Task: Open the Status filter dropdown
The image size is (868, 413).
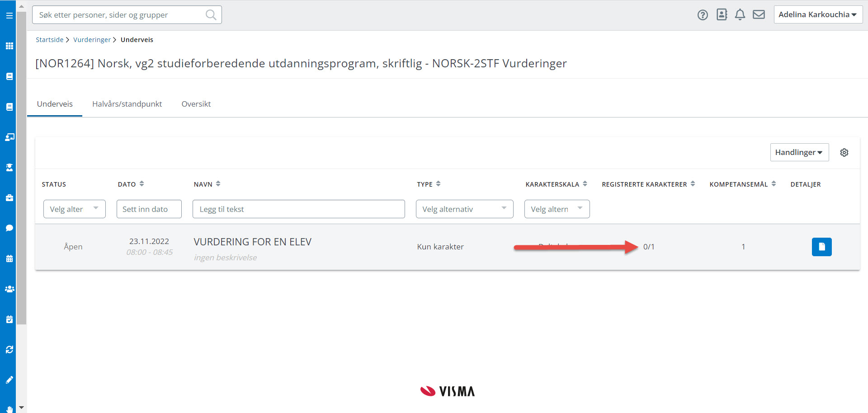Action: (x=74, y=209)
